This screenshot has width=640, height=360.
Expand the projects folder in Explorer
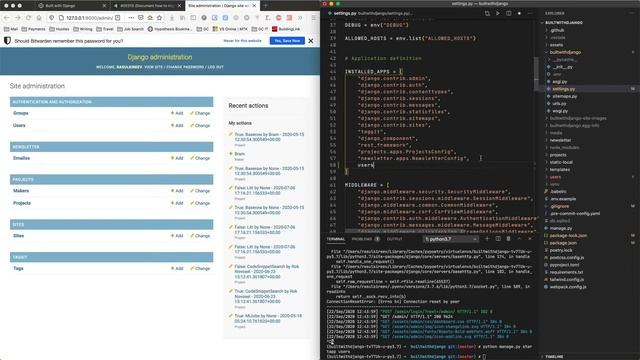[x=558, y=155]
